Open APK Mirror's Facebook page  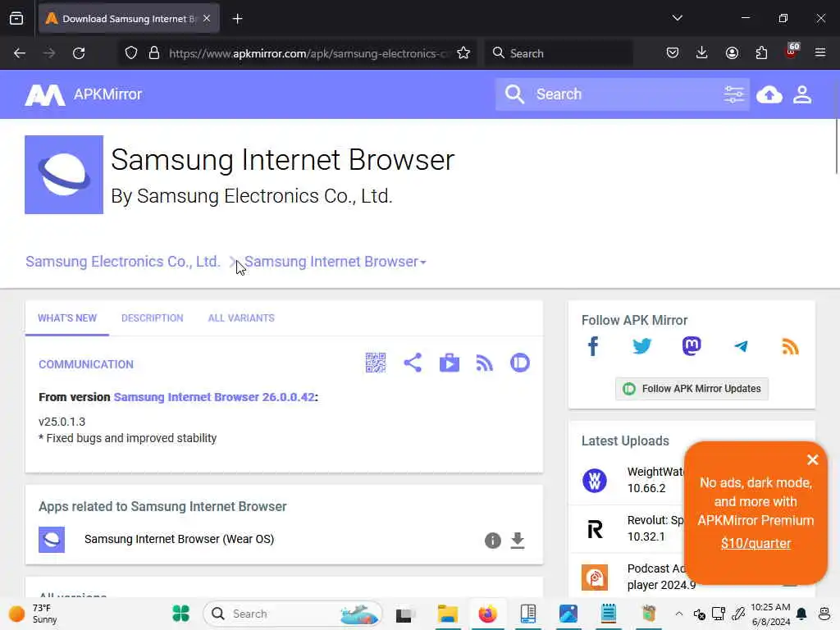pos(593,346)
